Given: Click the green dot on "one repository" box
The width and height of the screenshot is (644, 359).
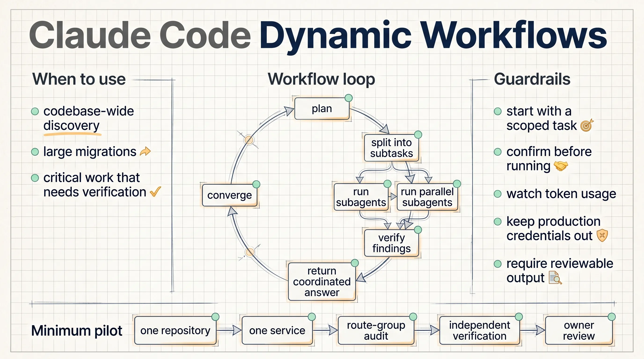Looking at the screenshot, I should coord(215,317).
